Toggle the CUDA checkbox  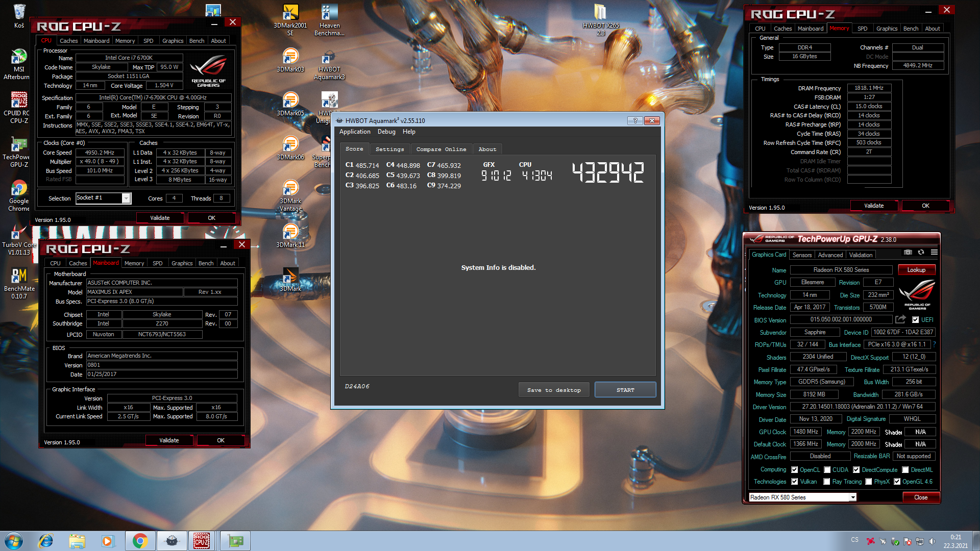[827, 470]
